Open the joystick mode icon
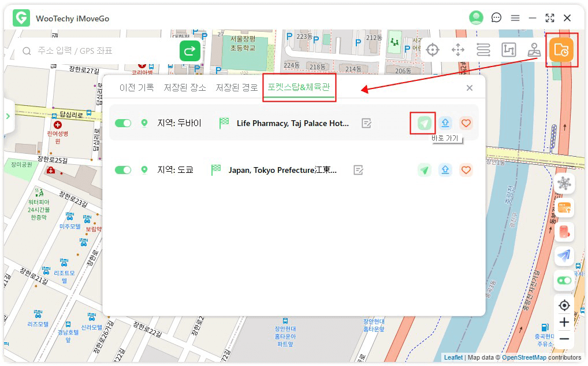The width and height of the screenshot is (588, 366). tap(534, 50)
